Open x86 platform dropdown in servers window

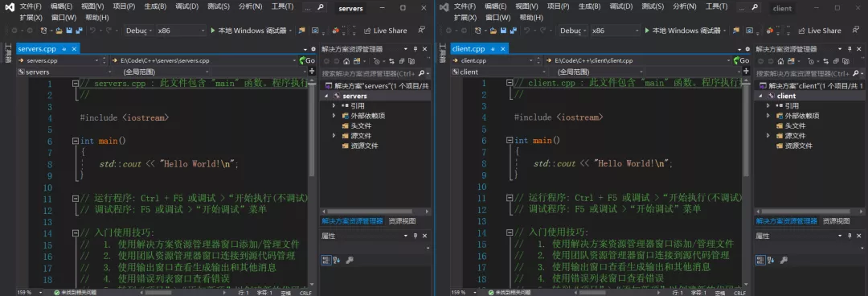click(181, 31)
